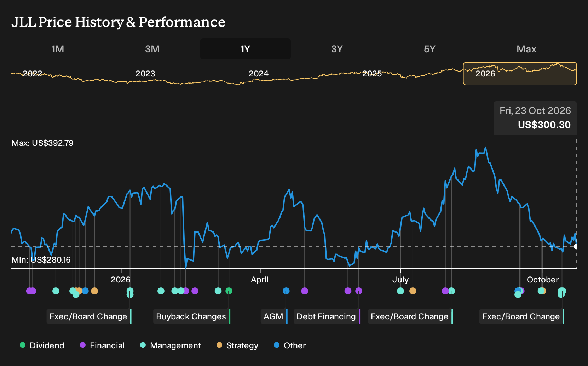Toggle Strategy events in the legend
588x366 pixels.
click(x=237, y=345)
